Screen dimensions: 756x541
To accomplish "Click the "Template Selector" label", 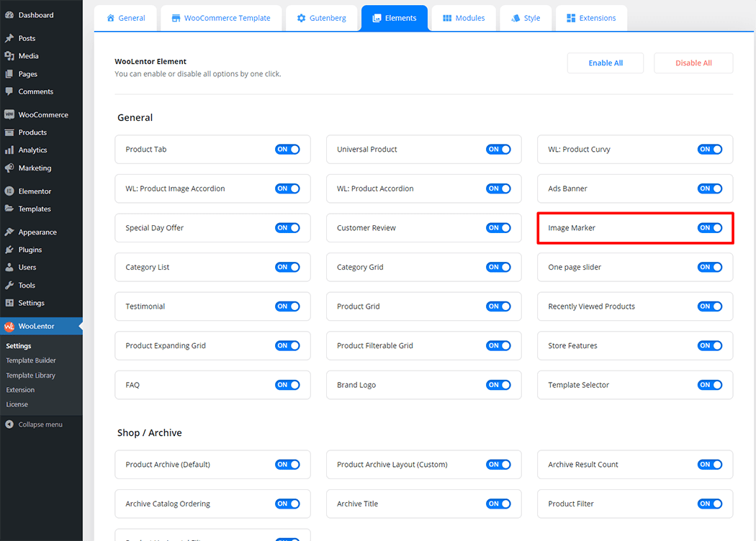I will tap(579, 385).
